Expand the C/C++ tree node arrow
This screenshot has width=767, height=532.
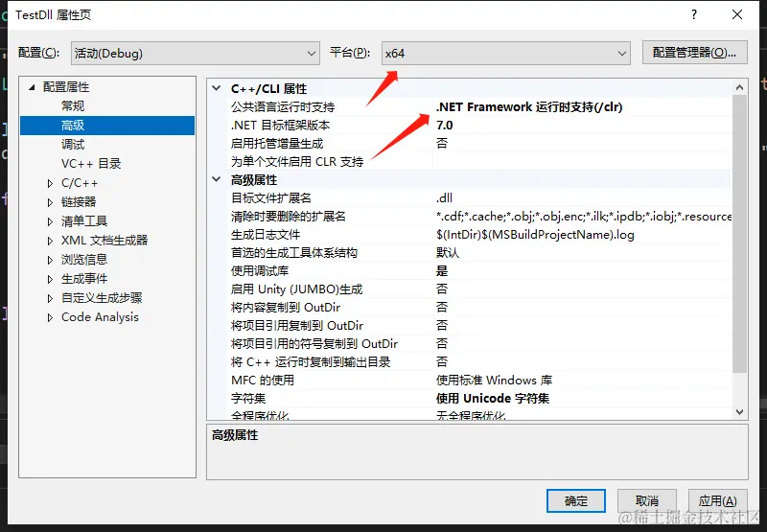click(50, 183)
